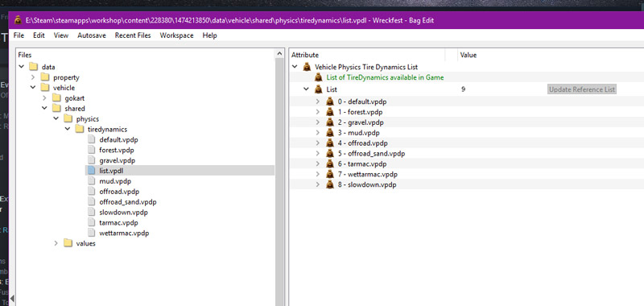Expand the 0 - default.vpdp entry
This screenshot has height=306, width=644.
click(317, 101)
